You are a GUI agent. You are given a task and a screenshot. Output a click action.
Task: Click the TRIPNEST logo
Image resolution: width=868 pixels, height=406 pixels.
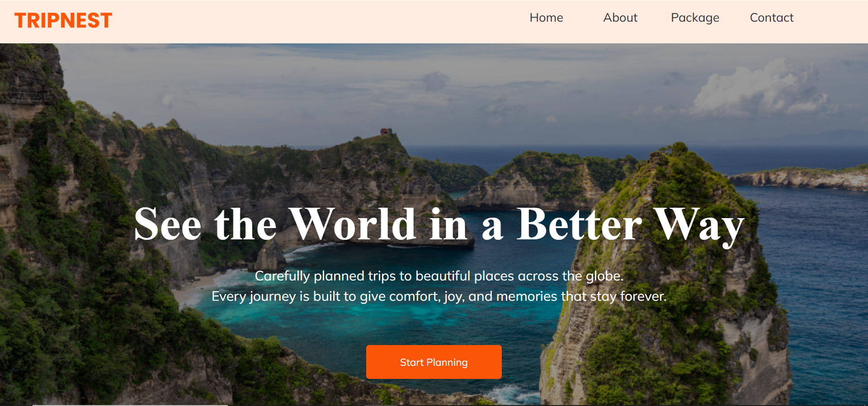click(x=63, y=20)
